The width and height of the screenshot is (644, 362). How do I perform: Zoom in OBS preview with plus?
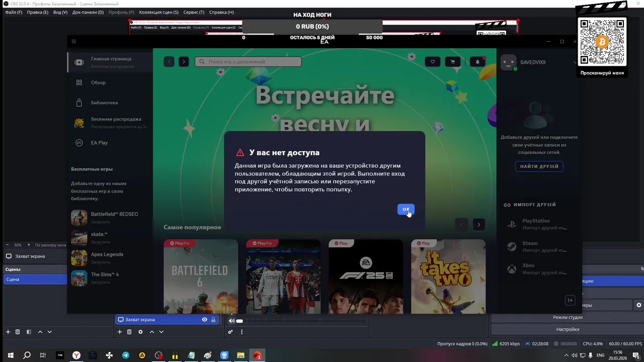coord(29,245)
